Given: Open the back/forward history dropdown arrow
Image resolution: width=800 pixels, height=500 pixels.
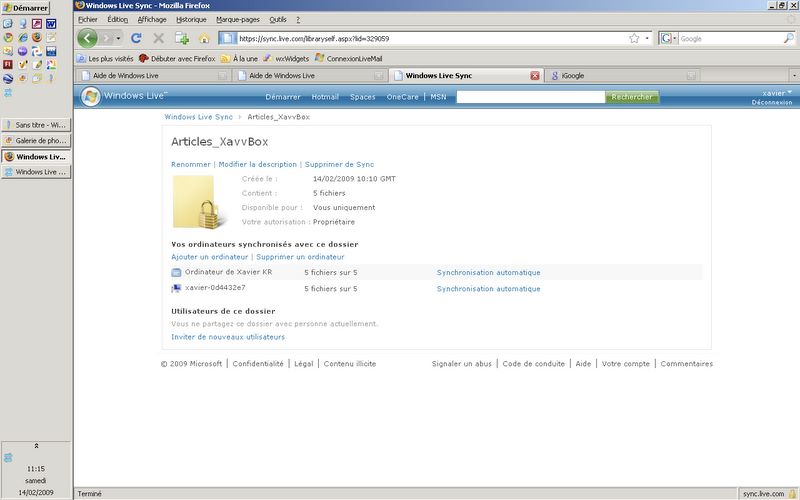Looking at the screenshot, I should pyautogui.click(x=118, y=38).
